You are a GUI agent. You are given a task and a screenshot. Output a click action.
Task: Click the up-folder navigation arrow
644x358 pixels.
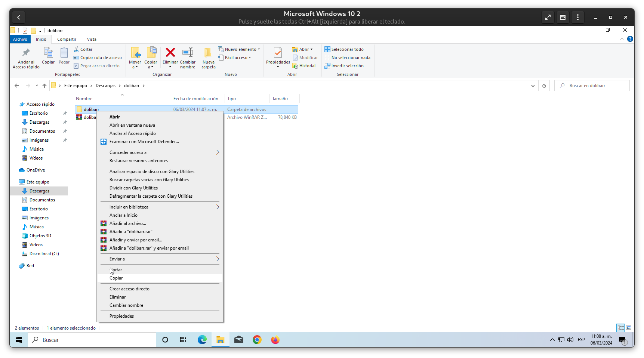(x=44, y=86)
